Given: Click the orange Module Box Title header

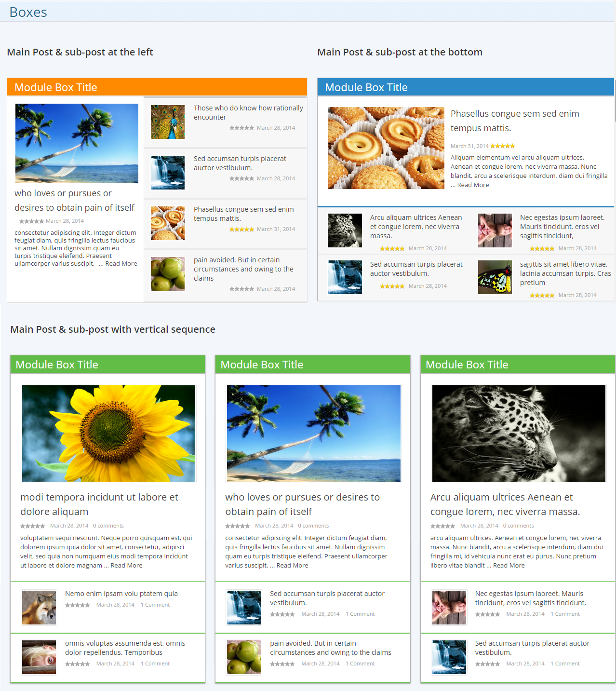Looking at the screenshot, I should click(x=56, y=87).
